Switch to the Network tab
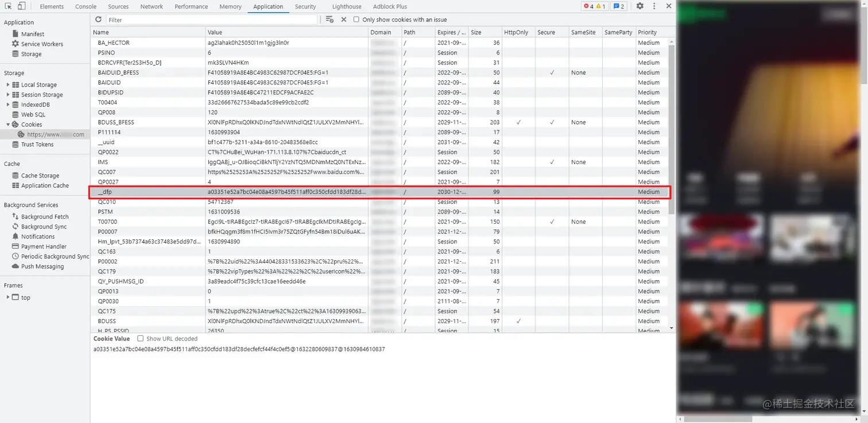 pyautogui.click(x=152, y=6)
